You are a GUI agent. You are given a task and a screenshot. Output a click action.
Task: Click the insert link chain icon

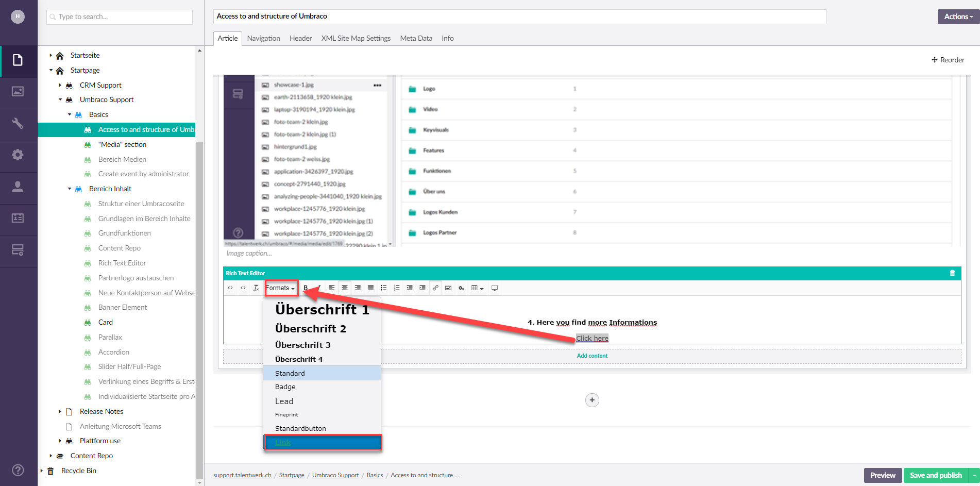pyautogui.click(x=435, y=288)
